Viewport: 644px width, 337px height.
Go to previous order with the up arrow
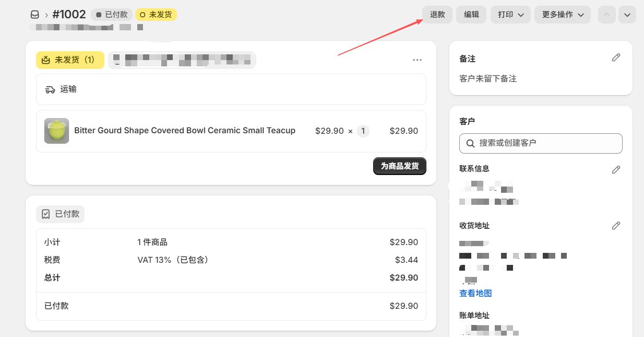[606, 15]
